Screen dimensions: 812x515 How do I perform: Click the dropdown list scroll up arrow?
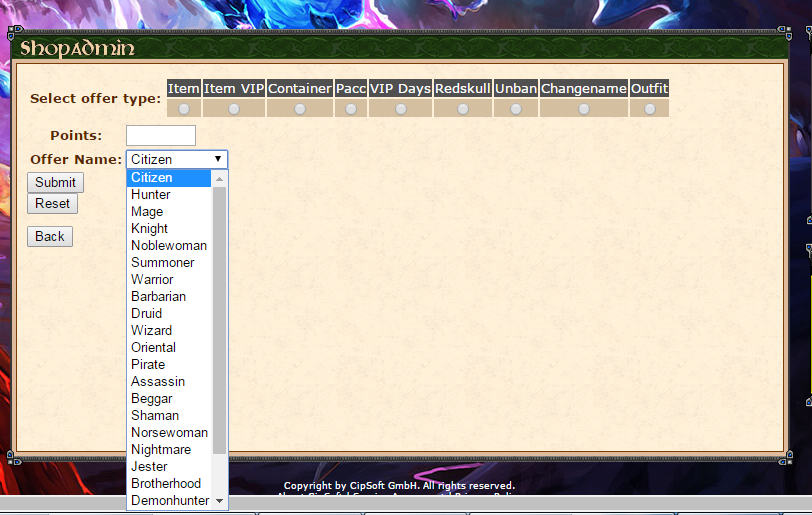(220, 179)
